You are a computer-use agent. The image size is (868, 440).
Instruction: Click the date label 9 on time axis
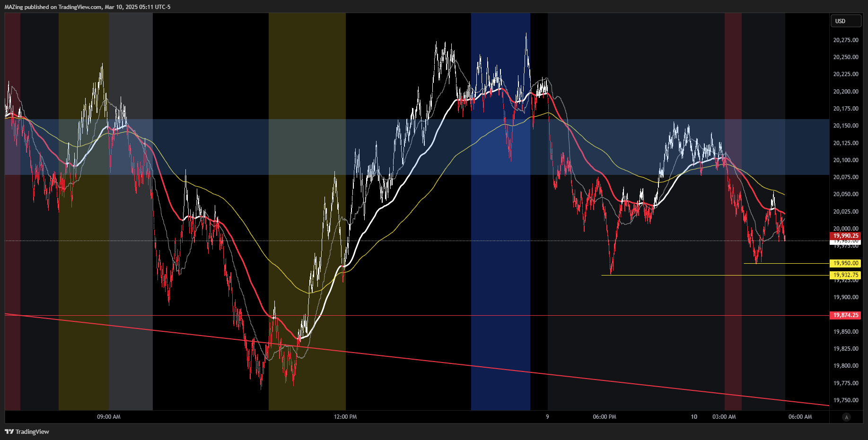pyautogui.click(x=547, y=417)
